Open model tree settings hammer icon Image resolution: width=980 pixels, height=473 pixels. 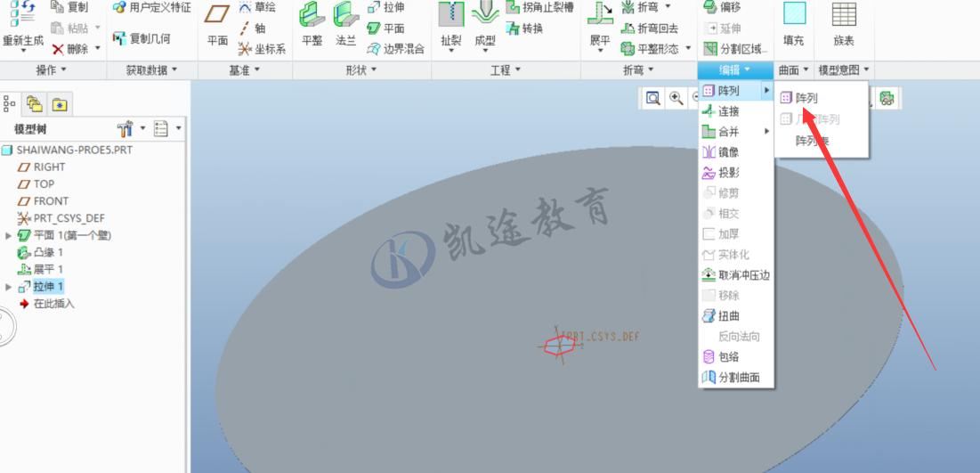coord(125,129)
